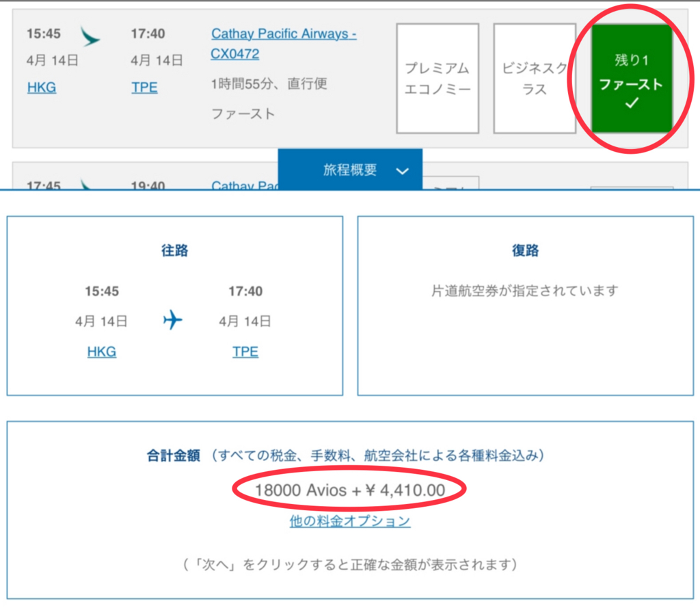Click the 合計金額 label
Screen dimensions: 700x608
click(x=173, y=455)
